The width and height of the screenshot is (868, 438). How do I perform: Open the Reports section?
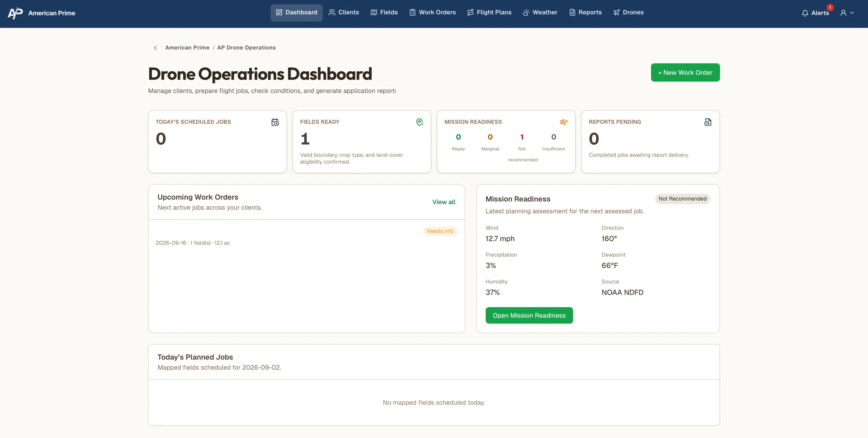click(586, 13)
